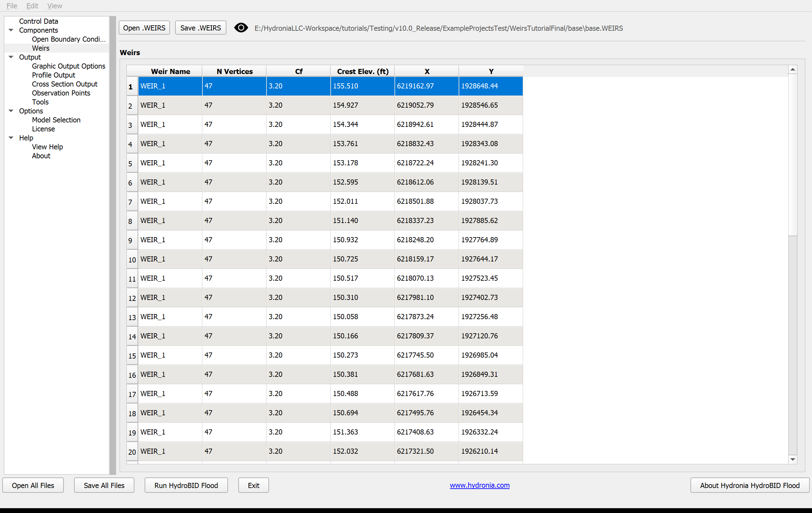Click the Exit button

pyautogui.click(x=254, y=485)
